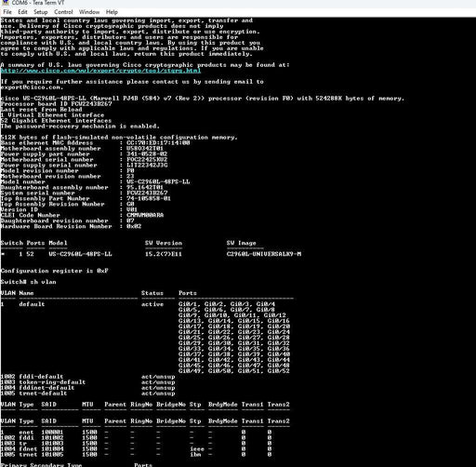Open the Setup menu
The height and width of the screenshot is (467, 476).
coord(41,12)
